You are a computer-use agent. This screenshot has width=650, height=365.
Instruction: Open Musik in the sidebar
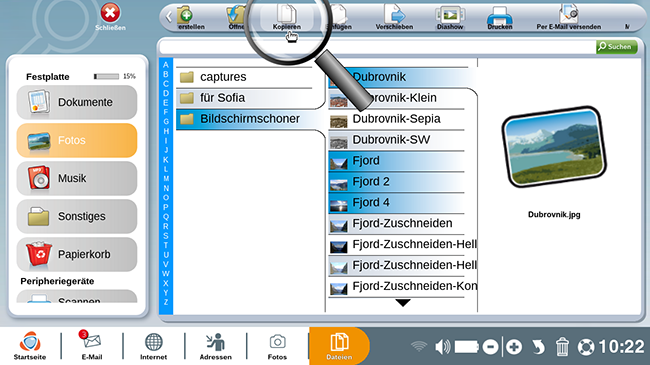point(77,178)
